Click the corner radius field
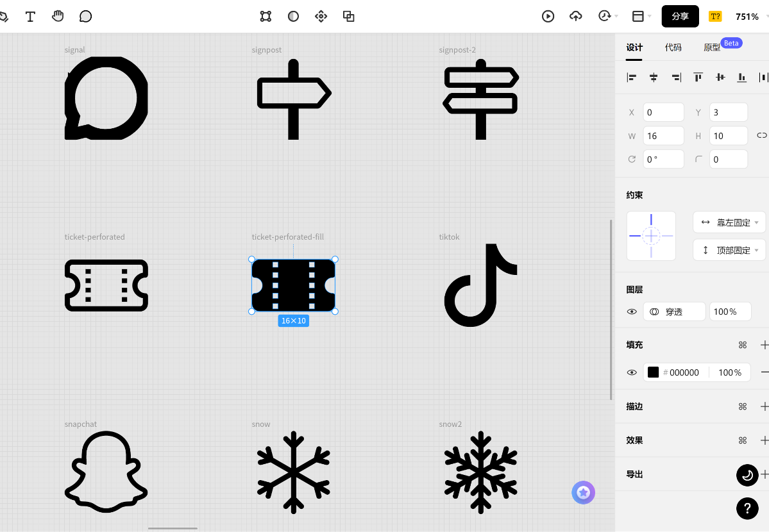The height and width of the screenshot is (532, 769). click(x=729, y=160)
